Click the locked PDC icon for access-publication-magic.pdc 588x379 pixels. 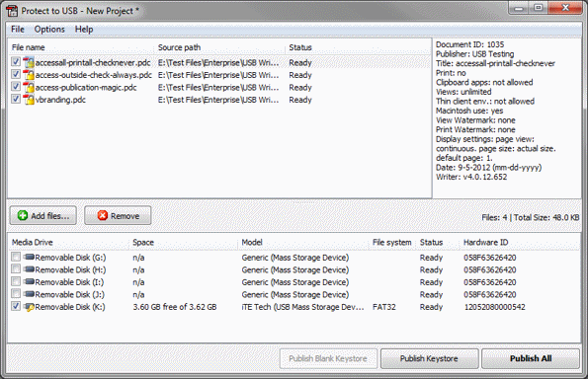click(29, 87)
